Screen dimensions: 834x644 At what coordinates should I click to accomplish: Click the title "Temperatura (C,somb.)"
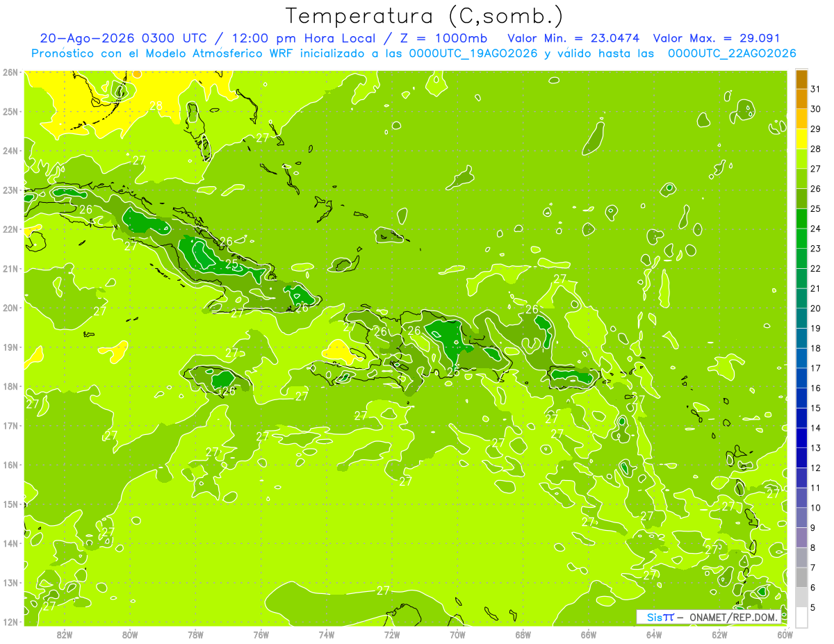[424, 17]
